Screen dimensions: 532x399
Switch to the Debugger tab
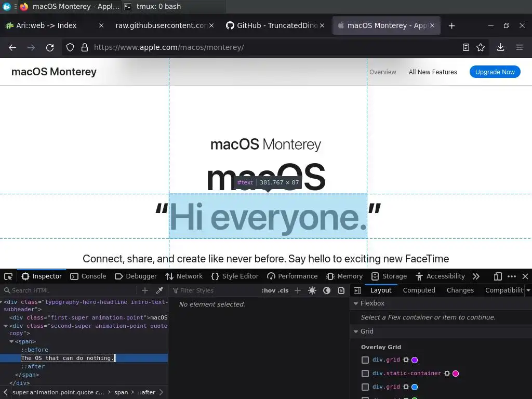point(136,276)
